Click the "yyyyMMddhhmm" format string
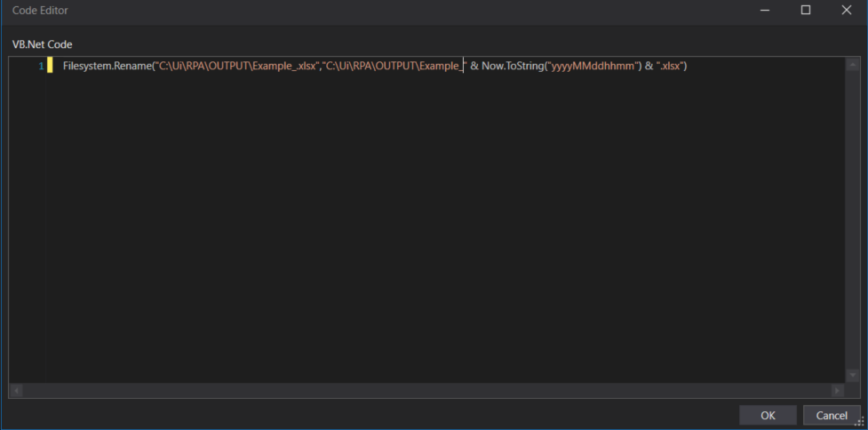 (593, 66)
